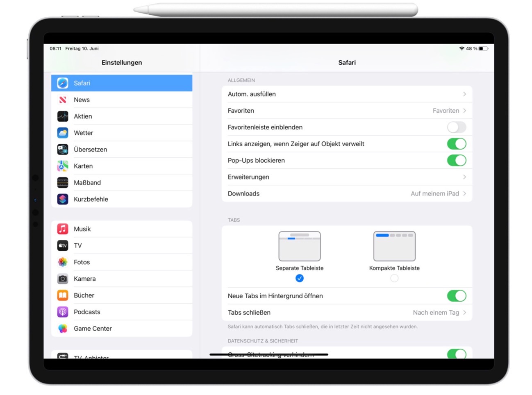Tap the Separate Tableiste layout thumbnail
Screen dimensions: 532x395
pos(300,246)
